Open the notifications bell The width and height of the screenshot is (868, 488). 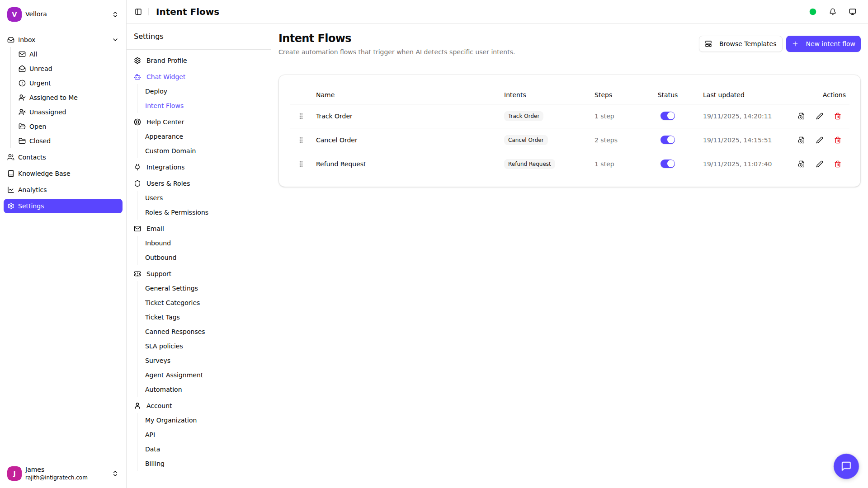click(x=833, y=12)
